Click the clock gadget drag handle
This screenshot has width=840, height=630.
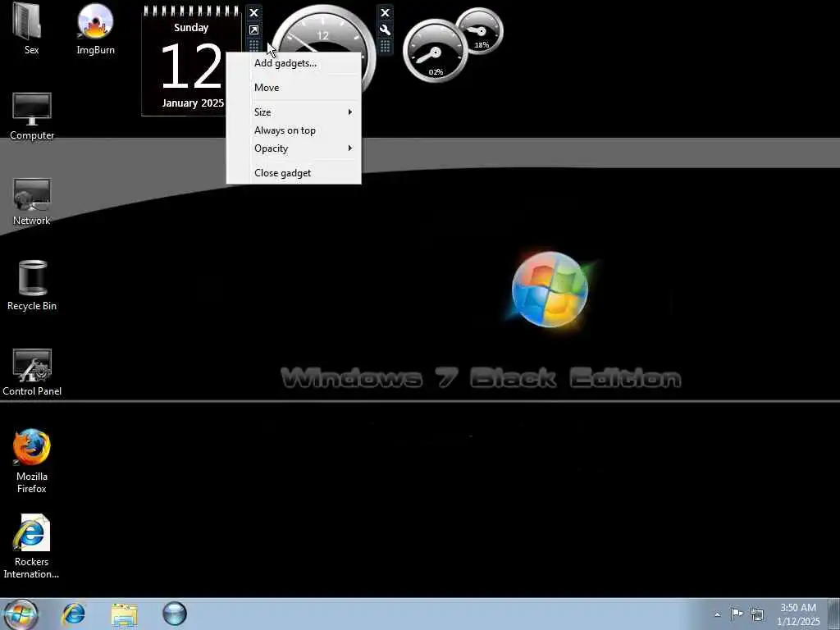tap(385, 47)
